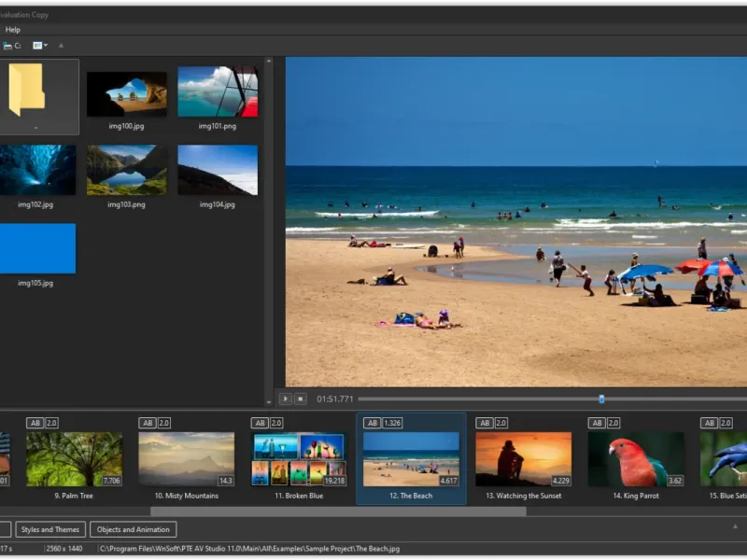Click the beach preview image

(x=516, y=222)
